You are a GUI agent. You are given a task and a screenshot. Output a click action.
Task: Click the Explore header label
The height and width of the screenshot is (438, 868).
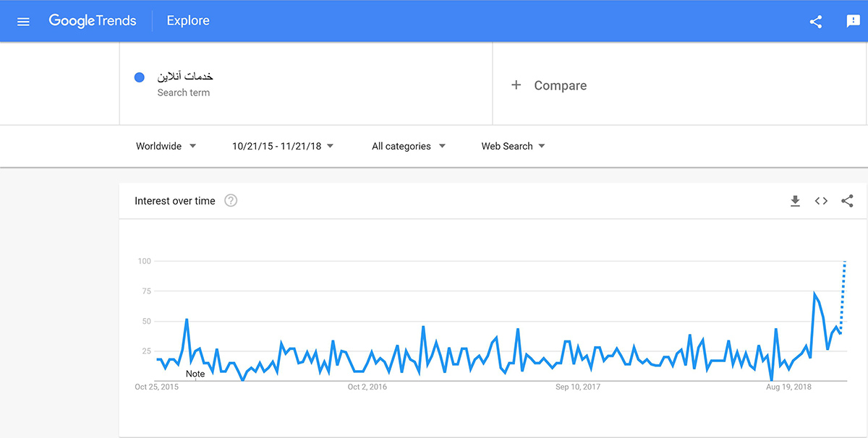click(188, 21)
